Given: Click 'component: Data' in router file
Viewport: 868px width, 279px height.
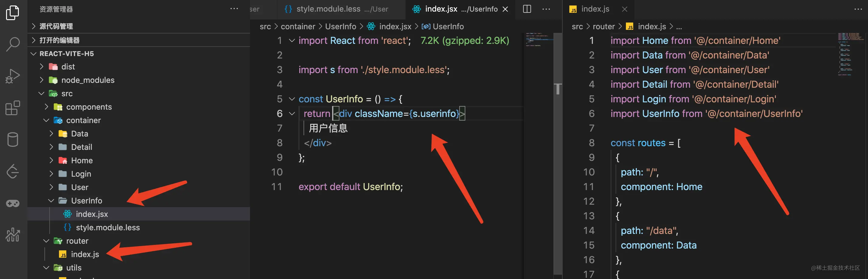Looking at the screenshot, I should pyautogui.click(x=658, y=245).
